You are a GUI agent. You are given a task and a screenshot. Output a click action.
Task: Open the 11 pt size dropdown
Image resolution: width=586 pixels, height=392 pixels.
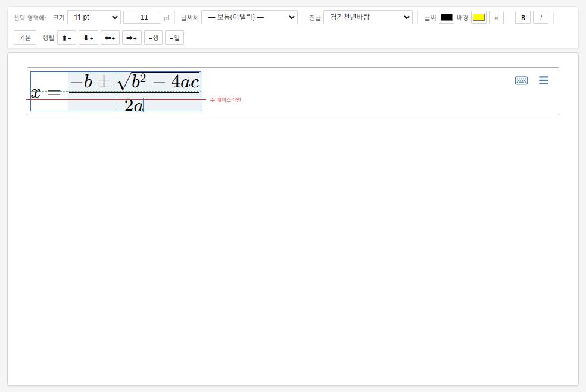pyautogui.click(x=94, y=17)
